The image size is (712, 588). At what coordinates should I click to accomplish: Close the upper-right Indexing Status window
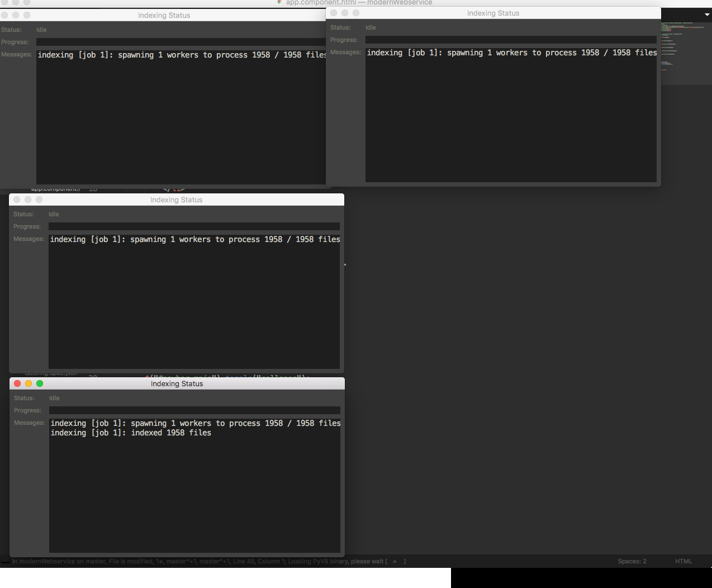point(334,13)
